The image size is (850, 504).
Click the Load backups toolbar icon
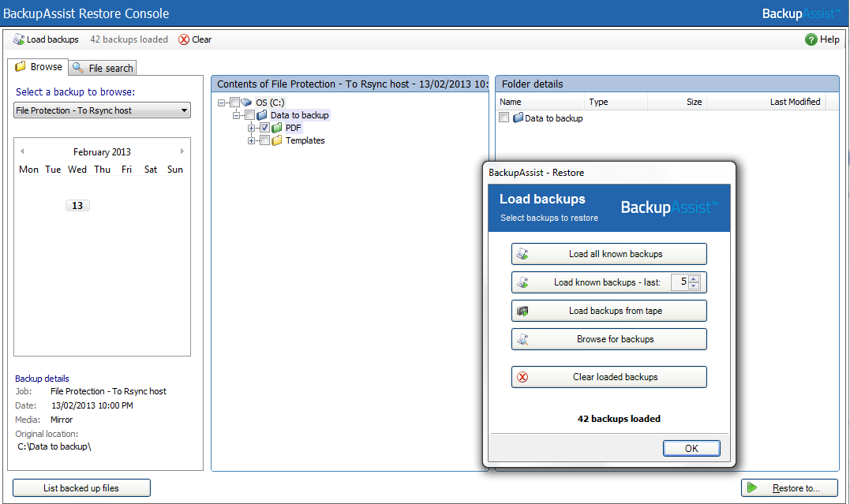[18, 39]
